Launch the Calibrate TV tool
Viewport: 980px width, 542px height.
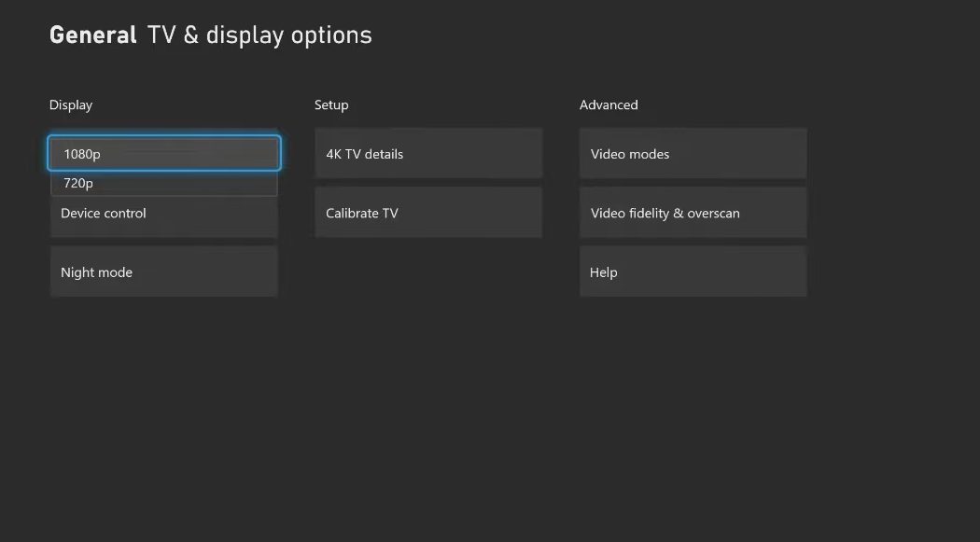click(427, 212)
